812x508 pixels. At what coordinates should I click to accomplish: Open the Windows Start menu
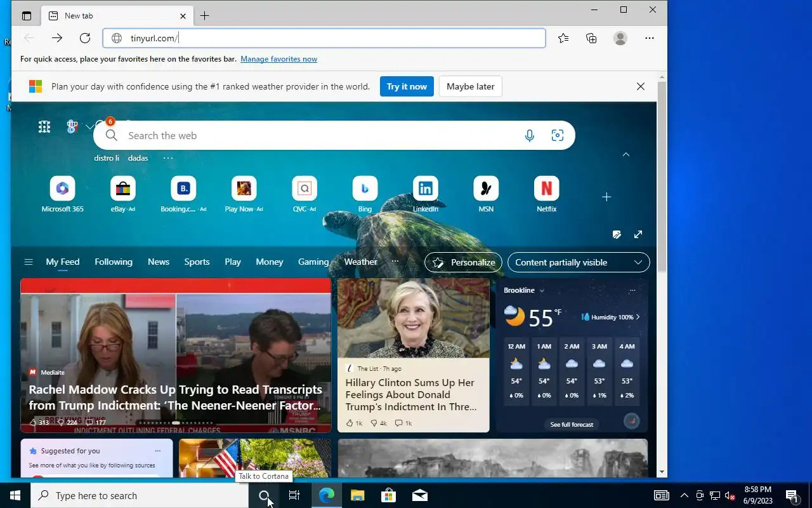pos(15,496)
